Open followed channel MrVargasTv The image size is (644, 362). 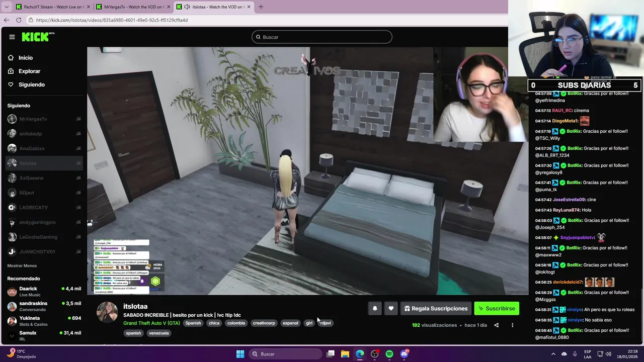tap(44, 119)
